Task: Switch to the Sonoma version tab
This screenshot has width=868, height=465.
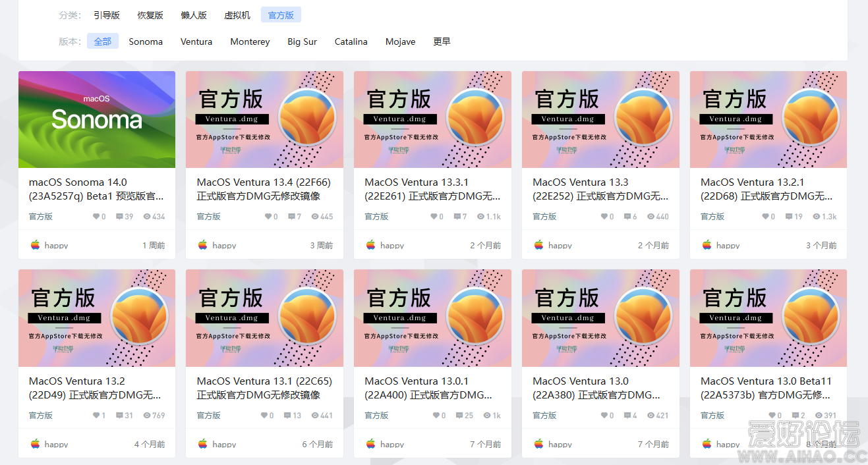Action: [145, 41]
